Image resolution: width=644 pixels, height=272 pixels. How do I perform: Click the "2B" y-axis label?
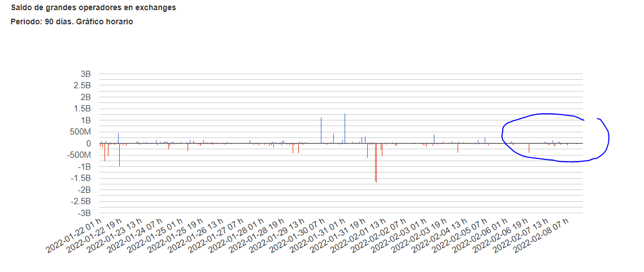(x=86, y=97)
